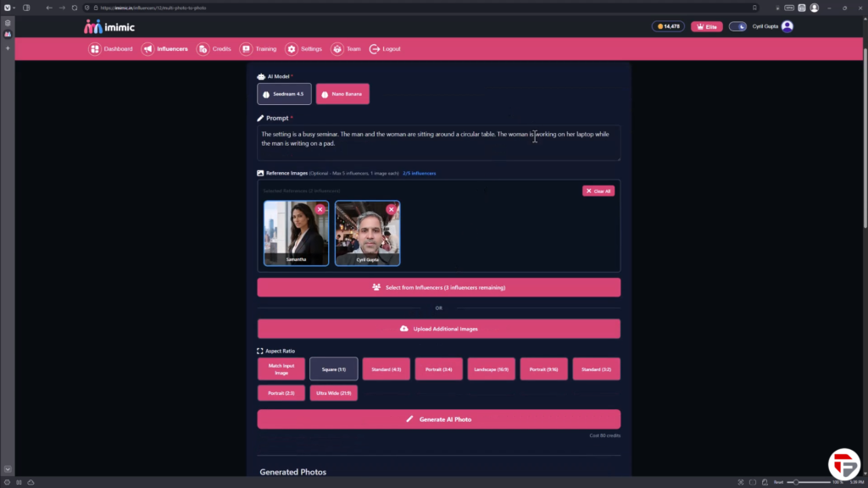This screenshot has height=488, width=868.
Task: Click the Dashboard icon in navigation
Action: coord(95,49)
